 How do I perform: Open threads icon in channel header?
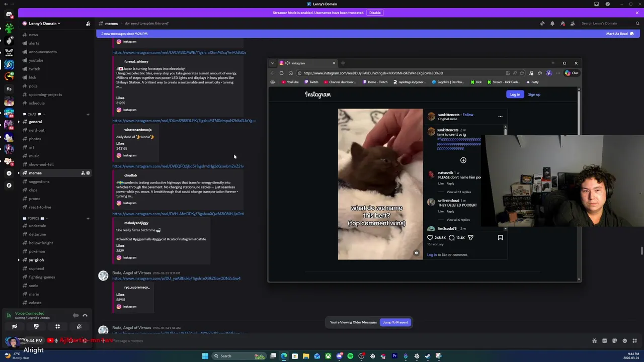click(x=542, y=23)
